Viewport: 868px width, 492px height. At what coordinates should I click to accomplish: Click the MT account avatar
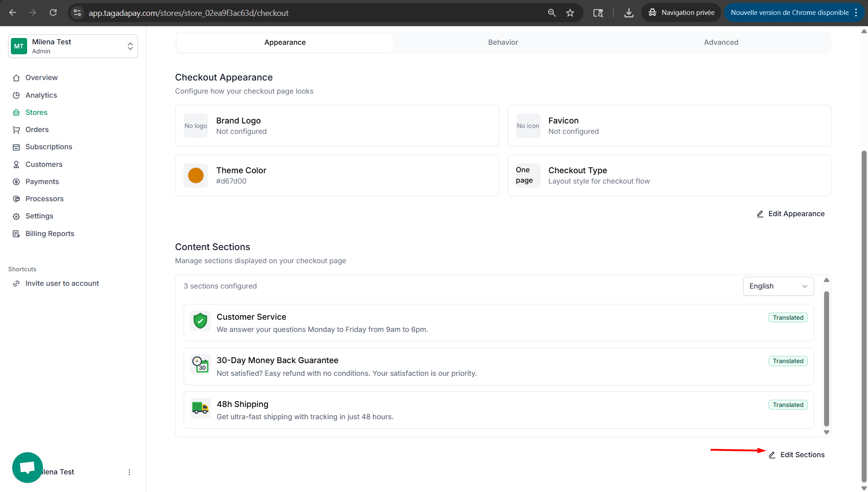pos(19,46)
